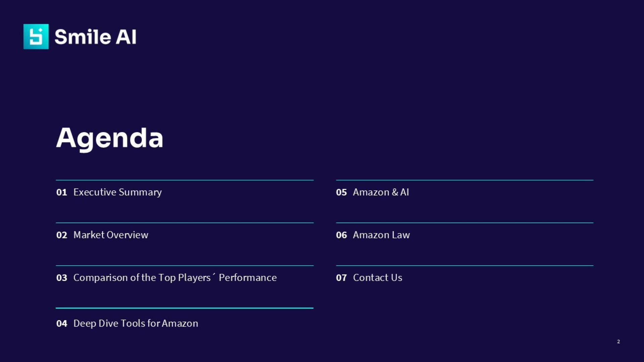Navigate to the Amazon Law section
The image size is (644, 362).
[x=381, y=235]
